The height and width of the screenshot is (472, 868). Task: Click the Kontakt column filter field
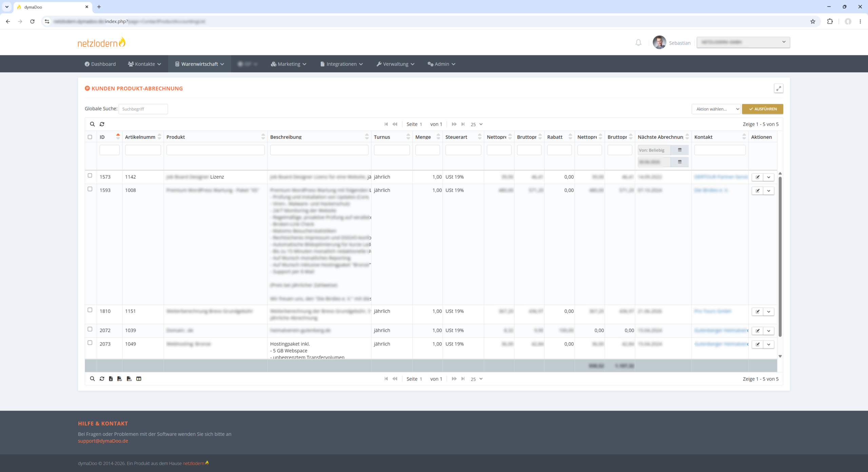tap(720, 150)
